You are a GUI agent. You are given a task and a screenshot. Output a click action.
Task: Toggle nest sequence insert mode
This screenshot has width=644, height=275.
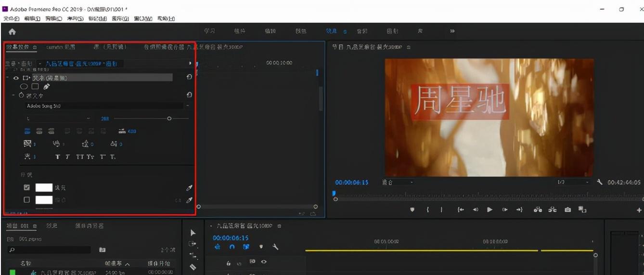218,247
